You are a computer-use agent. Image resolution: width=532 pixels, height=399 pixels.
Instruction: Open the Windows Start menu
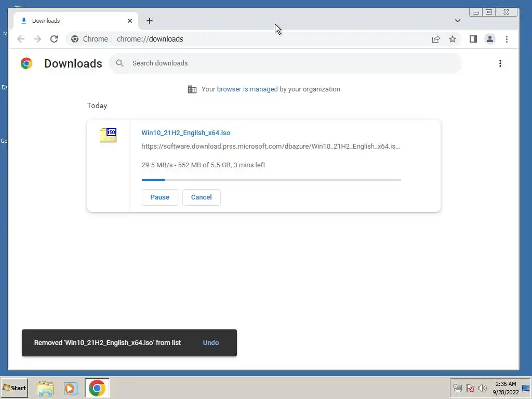coord(14,388)
